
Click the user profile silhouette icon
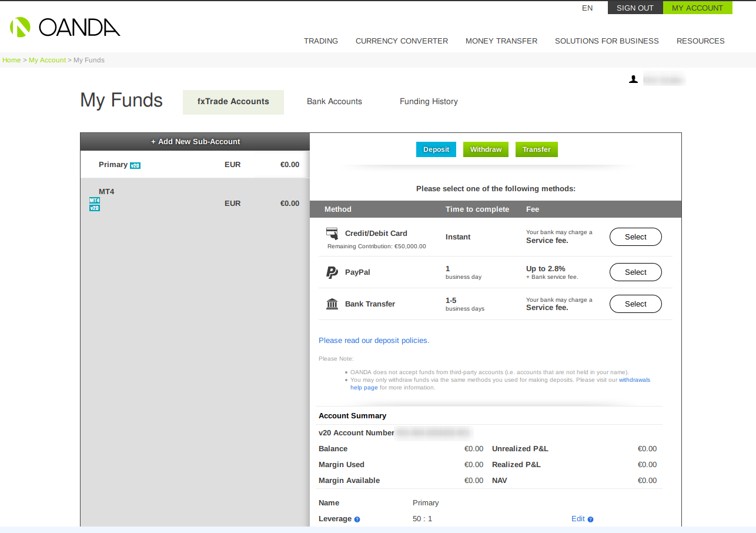pos(633,79)
